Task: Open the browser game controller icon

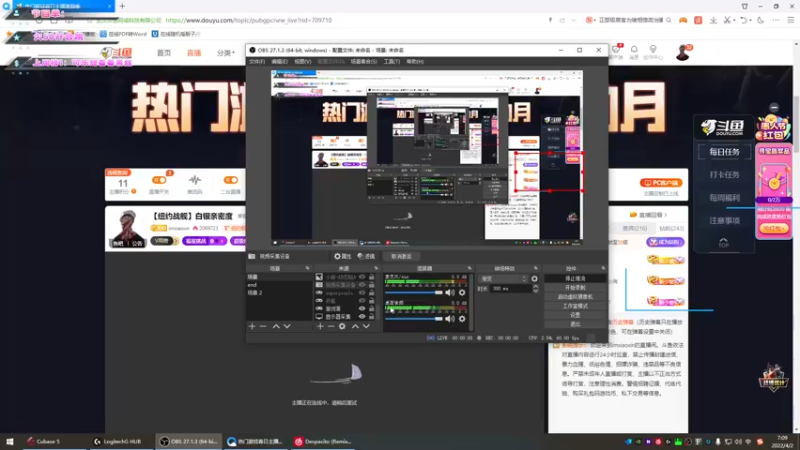Action: [683, 20]
